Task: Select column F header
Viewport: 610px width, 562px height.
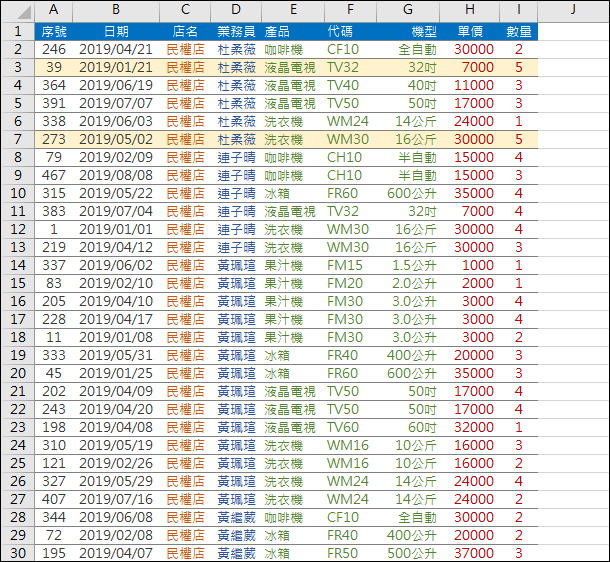Action: 351,10
